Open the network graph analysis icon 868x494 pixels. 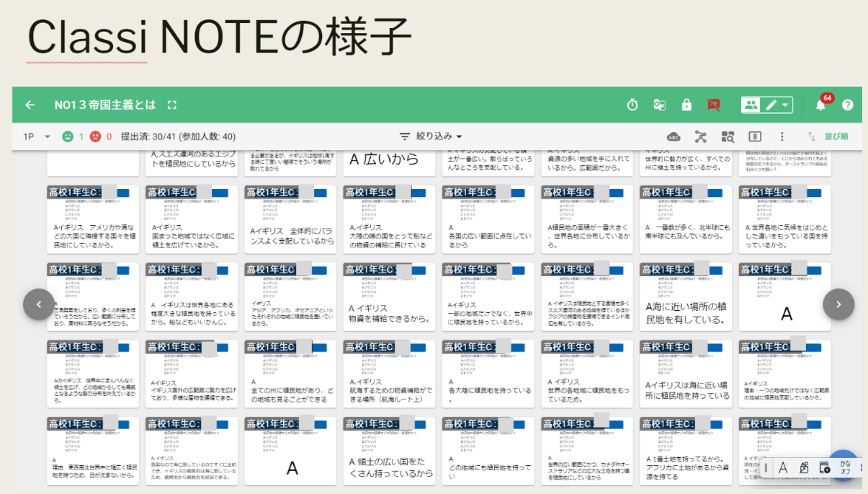click(701, 137)
